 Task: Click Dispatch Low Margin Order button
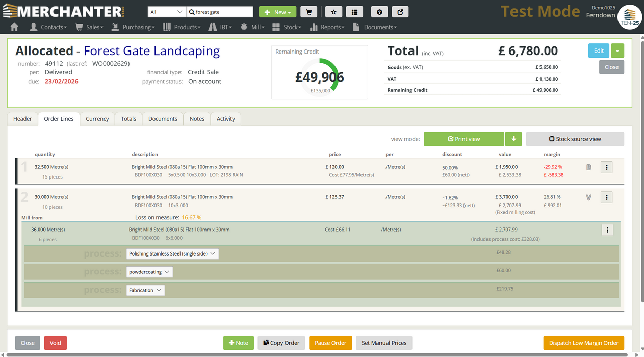pyautogui.click(x=584, y=343)
